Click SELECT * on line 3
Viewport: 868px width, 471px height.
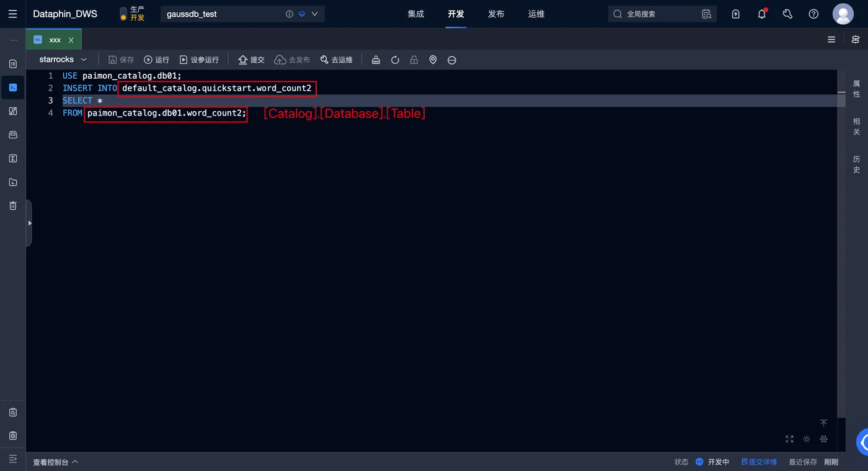click(82, 101)
